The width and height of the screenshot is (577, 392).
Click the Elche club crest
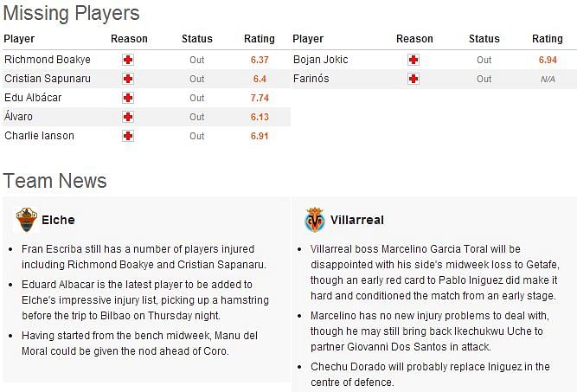[x=27, y=220]
